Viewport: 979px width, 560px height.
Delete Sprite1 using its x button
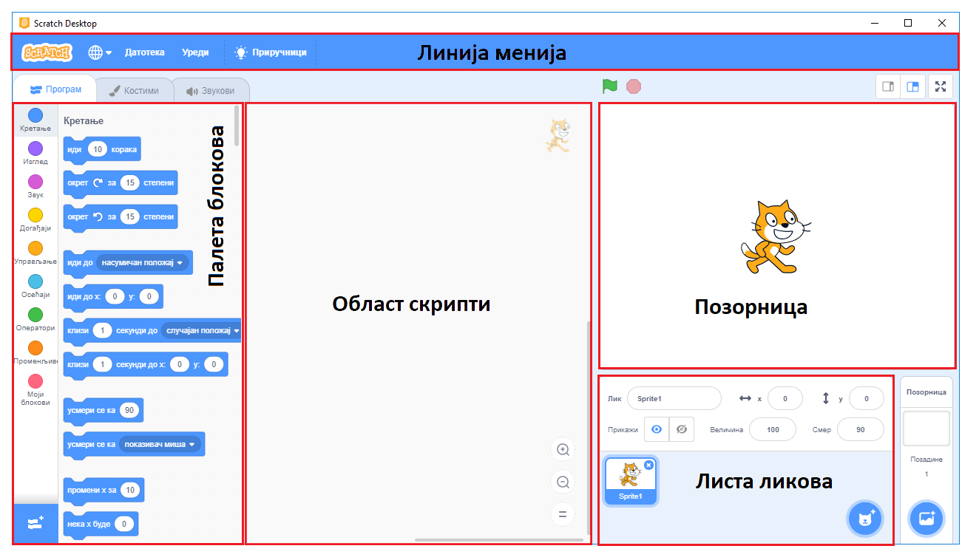pyautogui.click(x=648, y=465)
